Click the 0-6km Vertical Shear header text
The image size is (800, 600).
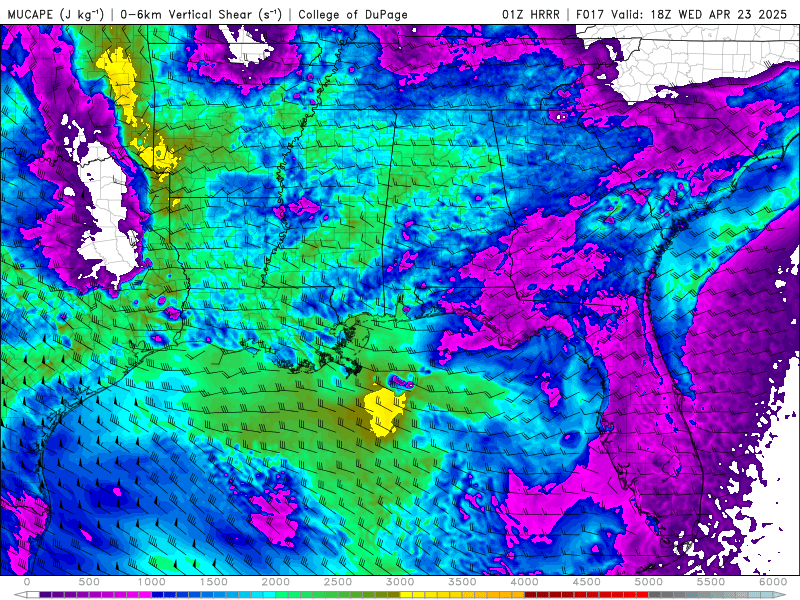pyautogui.click(x=201, y=14)
